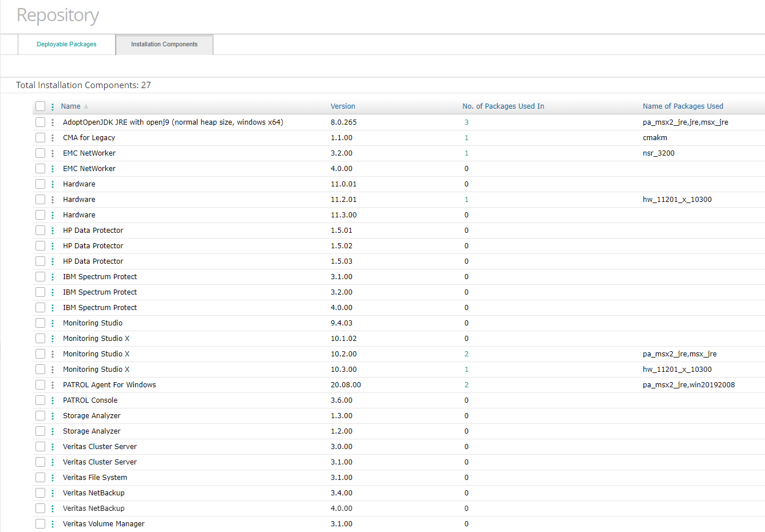This screenshot has height=532, width=765.
Task: Sort by No. of Packages Used In
Action: (503, 106)
